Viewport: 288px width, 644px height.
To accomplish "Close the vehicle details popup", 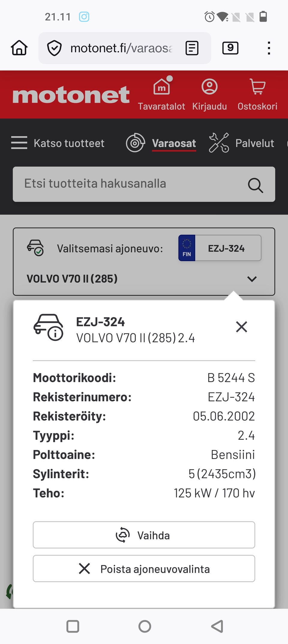I will (241, 327).
